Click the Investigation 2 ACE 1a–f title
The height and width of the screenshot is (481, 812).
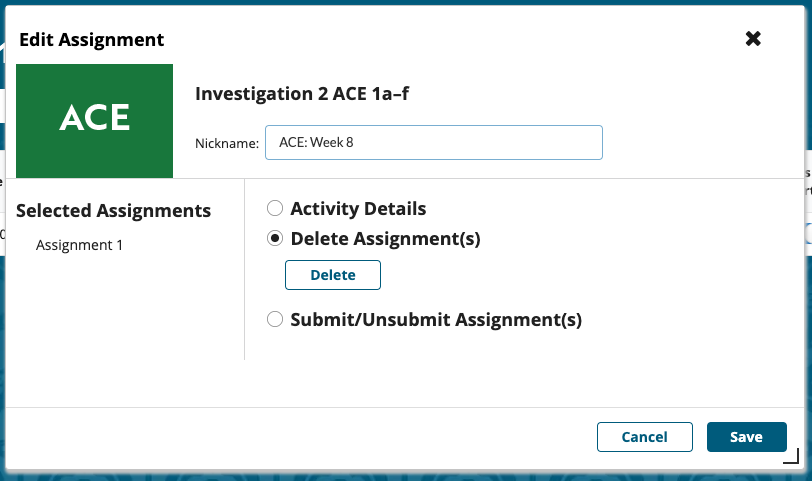[302, 94]
